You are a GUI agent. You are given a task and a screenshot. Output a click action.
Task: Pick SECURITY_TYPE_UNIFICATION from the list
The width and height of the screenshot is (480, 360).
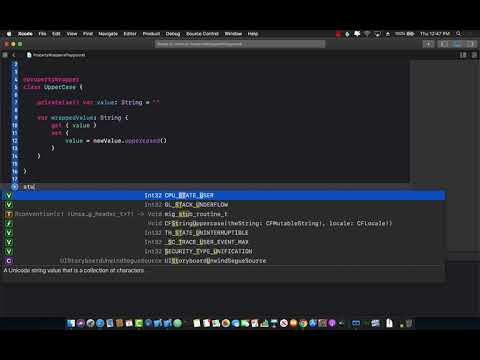[x=223, y=251]
